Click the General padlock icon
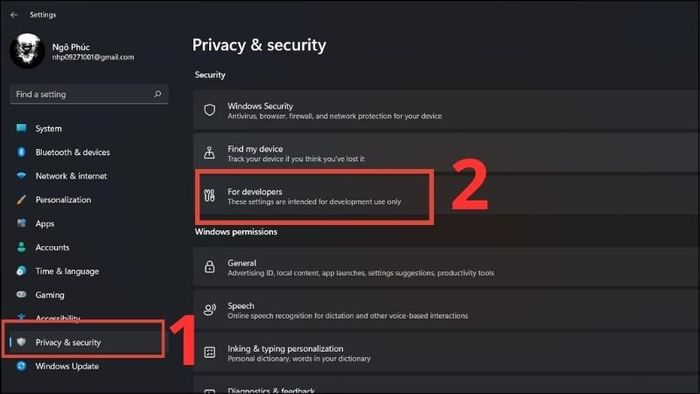The width and height of the screenshot is (700, 394). pyautogui.click(x=209, y=267)
